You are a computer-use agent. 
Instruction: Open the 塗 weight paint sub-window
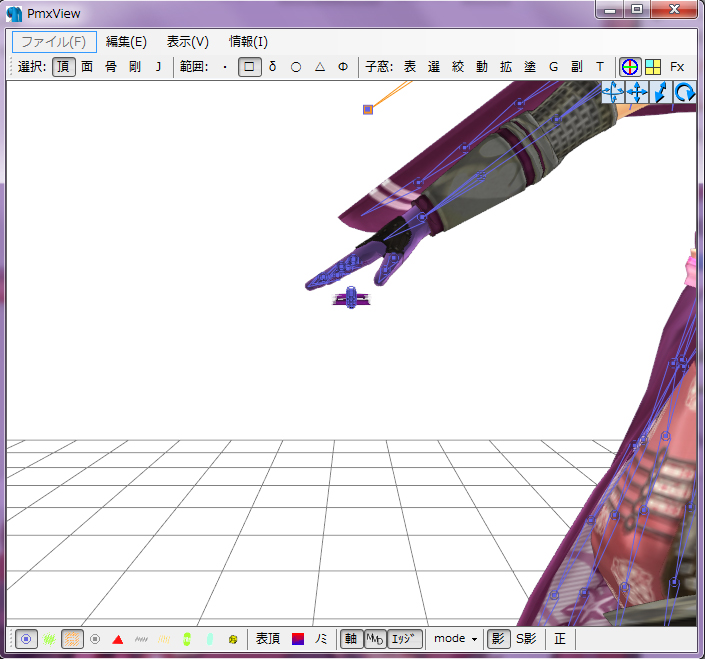(x=530, y=67)
